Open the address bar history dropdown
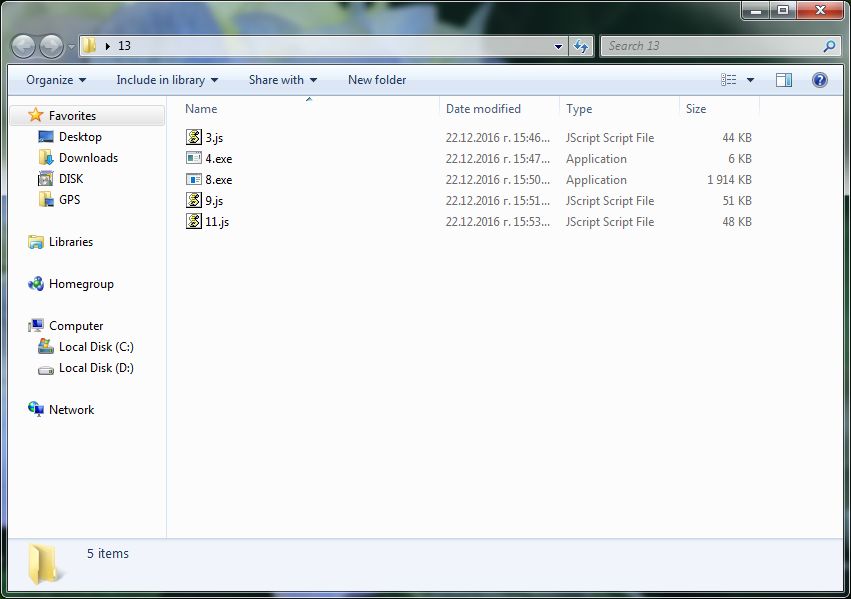The image size is (851, 599). pyautogui.click(x=558, y=47)
